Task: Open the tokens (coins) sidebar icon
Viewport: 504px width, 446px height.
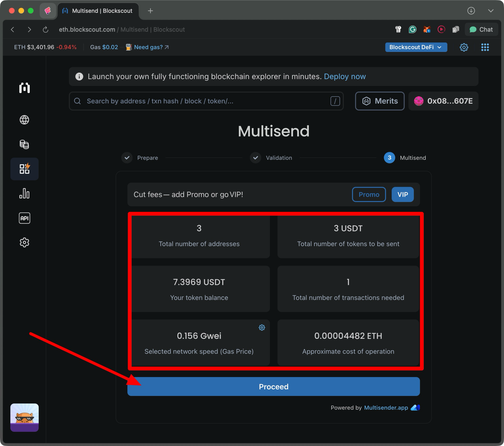Action: [x=24, y=144]
